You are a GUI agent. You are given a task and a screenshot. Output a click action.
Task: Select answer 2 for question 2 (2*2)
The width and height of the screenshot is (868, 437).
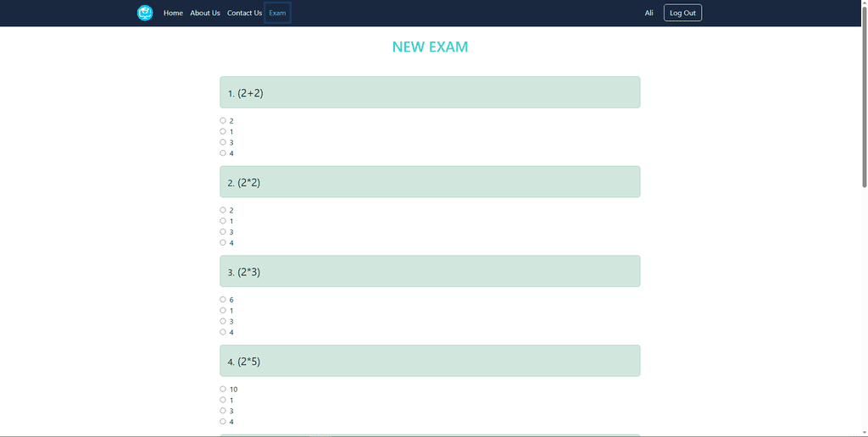click(x=223, y=210)
